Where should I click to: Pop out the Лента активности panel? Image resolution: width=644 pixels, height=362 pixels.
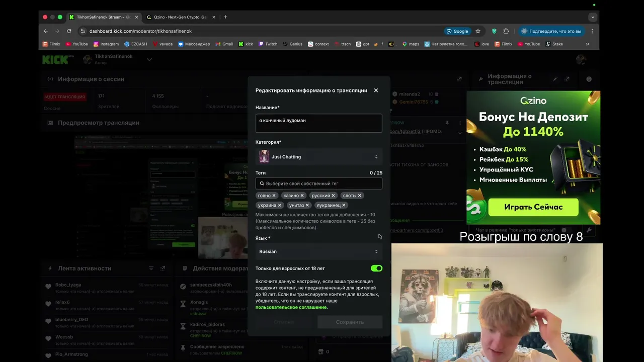163,268
